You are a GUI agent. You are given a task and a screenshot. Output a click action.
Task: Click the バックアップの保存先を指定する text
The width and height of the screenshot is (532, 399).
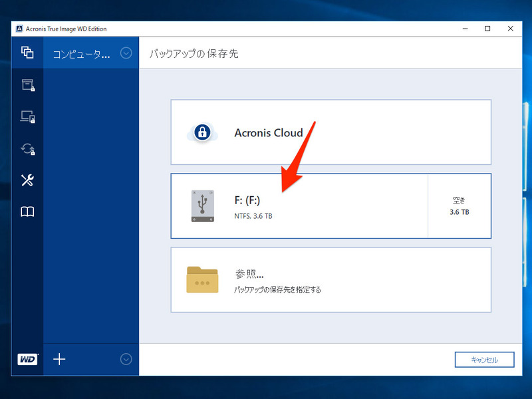(277, 289)
